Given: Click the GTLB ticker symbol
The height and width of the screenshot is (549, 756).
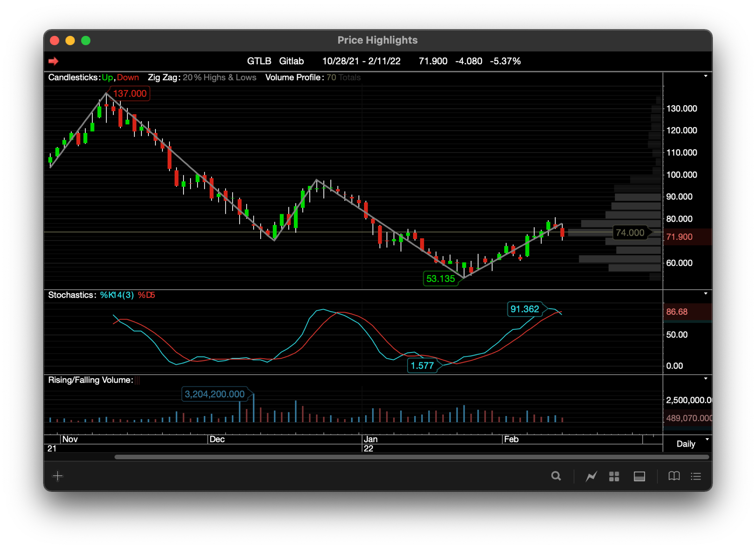Looking at the screenshot, I should click(259, 61).
